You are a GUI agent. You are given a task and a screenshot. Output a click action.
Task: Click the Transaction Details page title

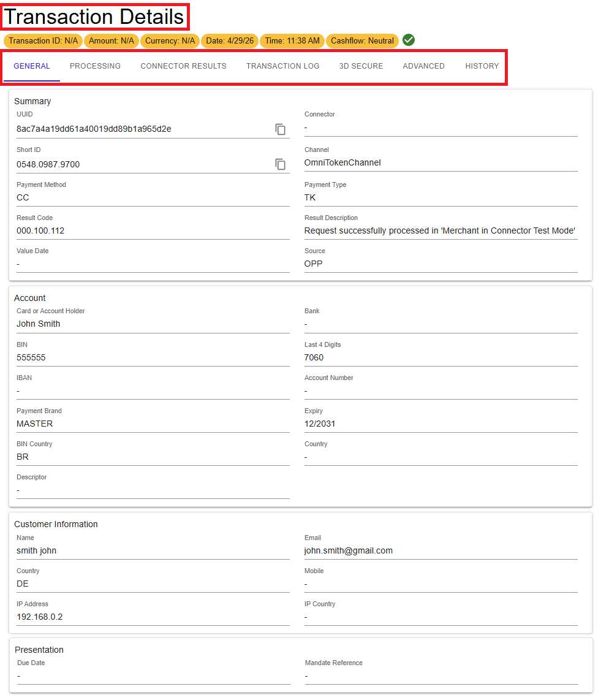(94, 17)
